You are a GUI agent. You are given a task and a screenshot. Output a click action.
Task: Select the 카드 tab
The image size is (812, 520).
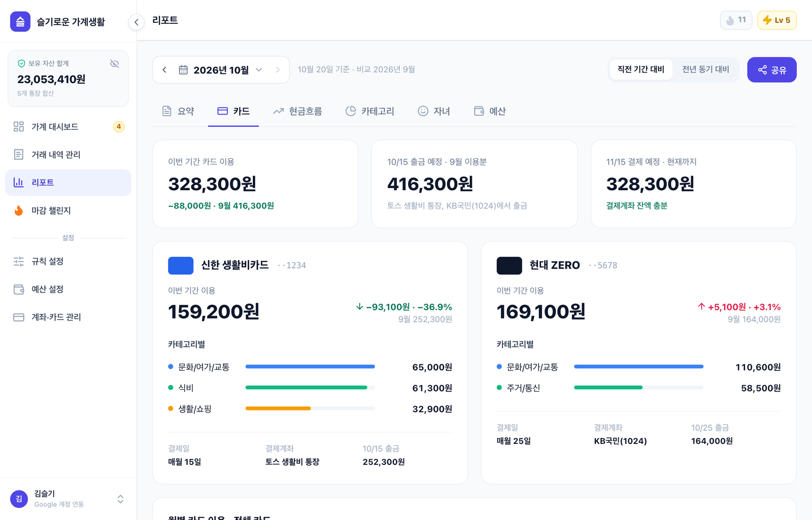pos(233,111)
